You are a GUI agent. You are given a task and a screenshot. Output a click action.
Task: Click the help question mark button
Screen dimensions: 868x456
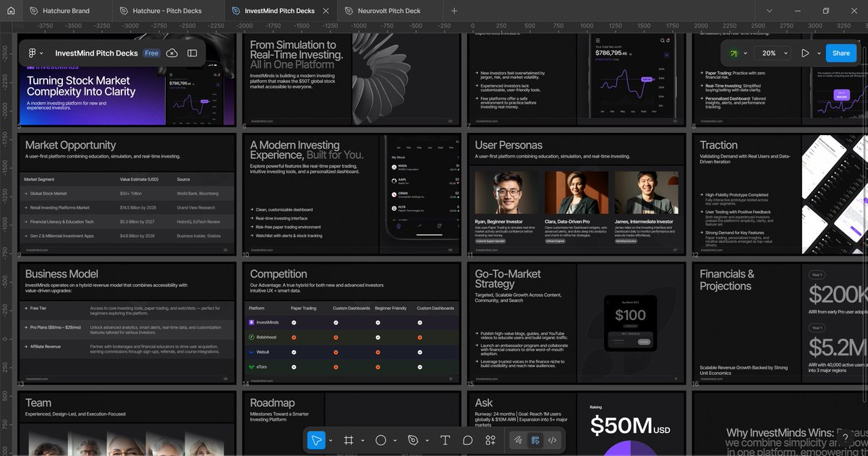tap(845, 438)
